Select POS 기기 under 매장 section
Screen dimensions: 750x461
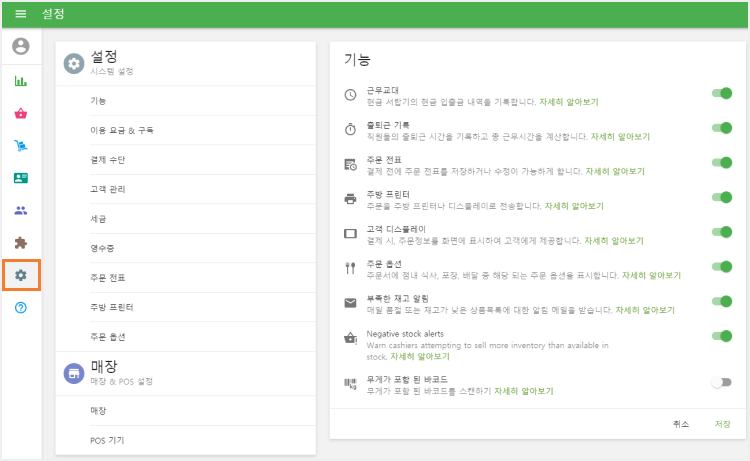pos(107,440)
